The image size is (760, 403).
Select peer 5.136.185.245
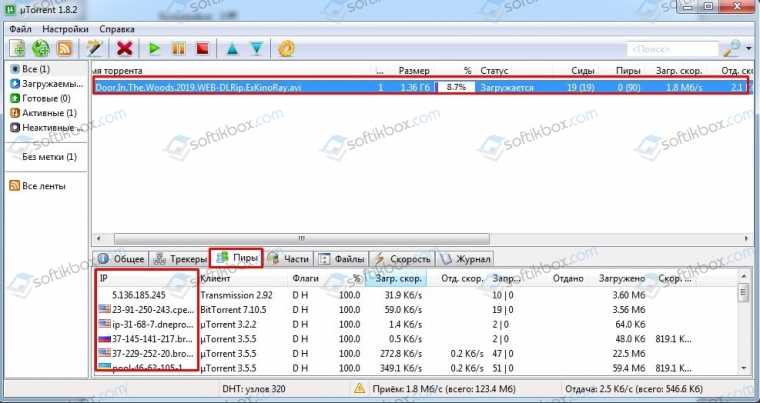(x=139, y=295)
